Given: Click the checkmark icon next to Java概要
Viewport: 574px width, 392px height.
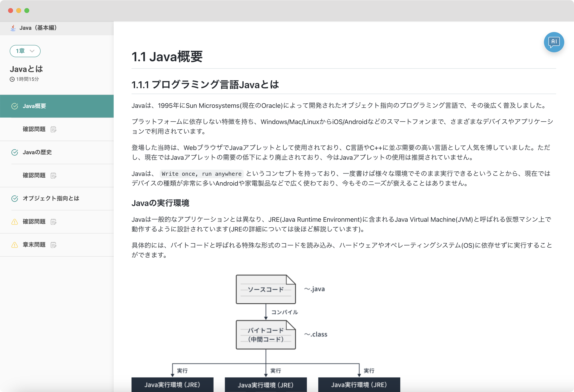Looking at the screenshot, I should click(15, 106).
